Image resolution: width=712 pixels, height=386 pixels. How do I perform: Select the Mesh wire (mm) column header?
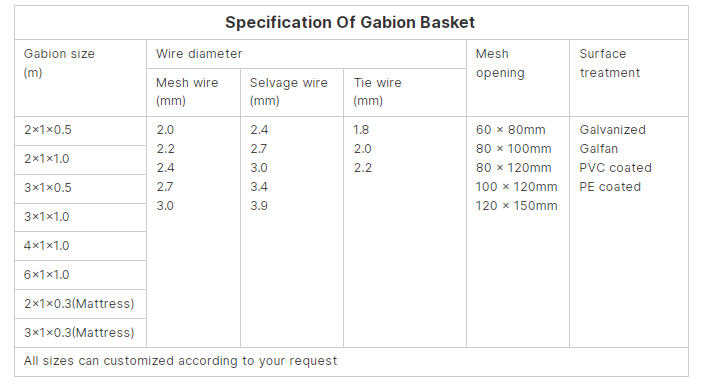point(193,93)
